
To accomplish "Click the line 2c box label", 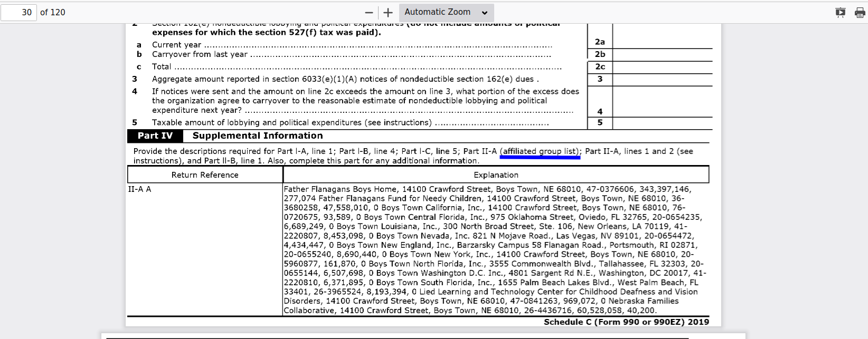I will (600, 67).
